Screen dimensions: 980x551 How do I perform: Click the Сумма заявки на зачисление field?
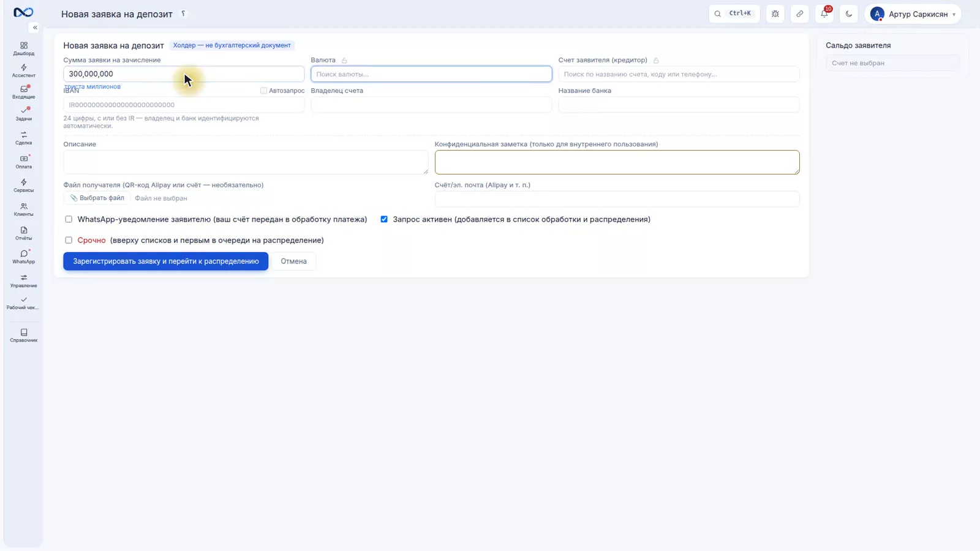click(x=184, y=74)
